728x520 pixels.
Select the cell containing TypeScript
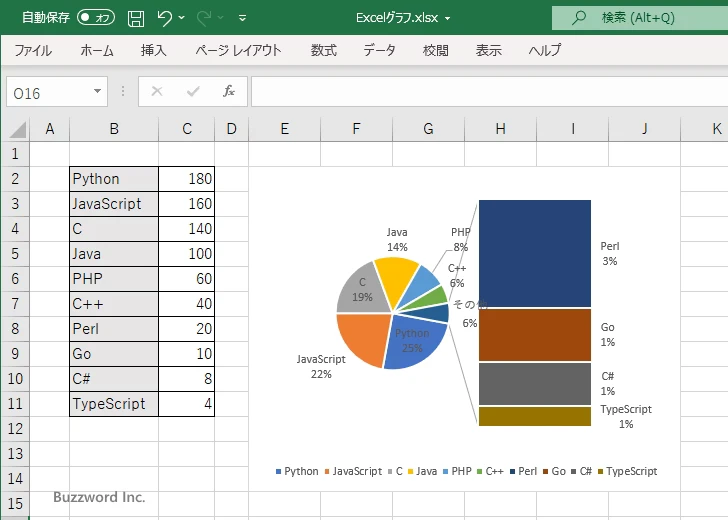click(x=114, y=403)
